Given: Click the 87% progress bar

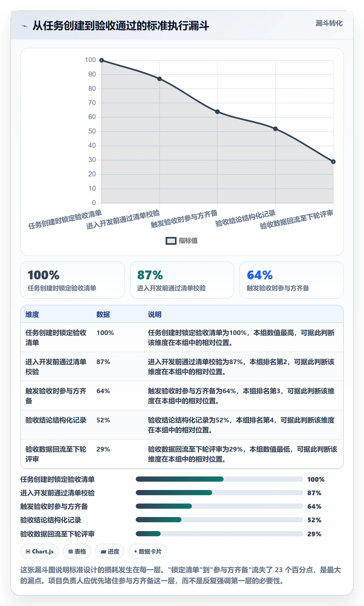Looking at the screenshot, I should 219,493.
